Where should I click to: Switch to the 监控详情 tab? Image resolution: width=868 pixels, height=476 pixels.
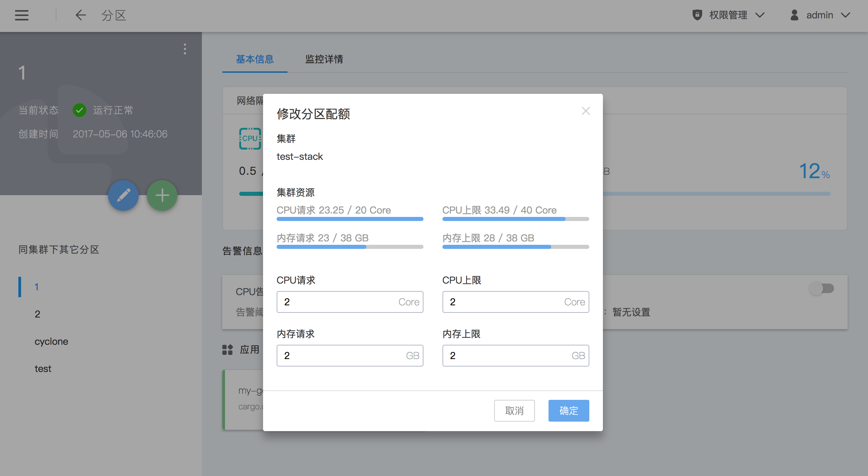pyautogui.click(x=324, y=59)
